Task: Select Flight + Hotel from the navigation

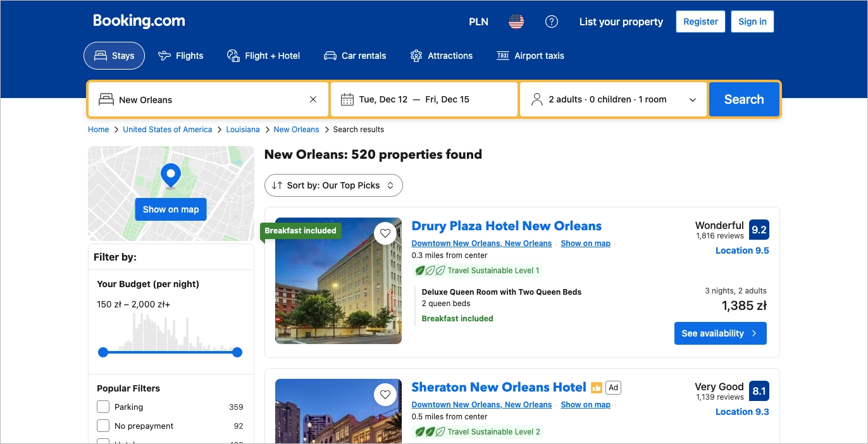Action: (x=263, y=55)
